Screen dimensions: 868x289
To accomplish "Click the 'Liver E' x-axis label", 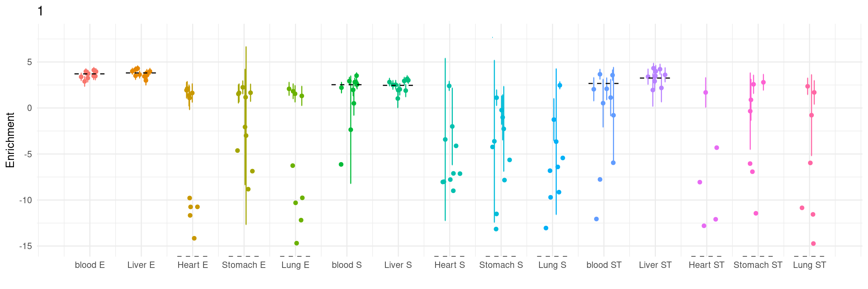I will coord(141,265).
